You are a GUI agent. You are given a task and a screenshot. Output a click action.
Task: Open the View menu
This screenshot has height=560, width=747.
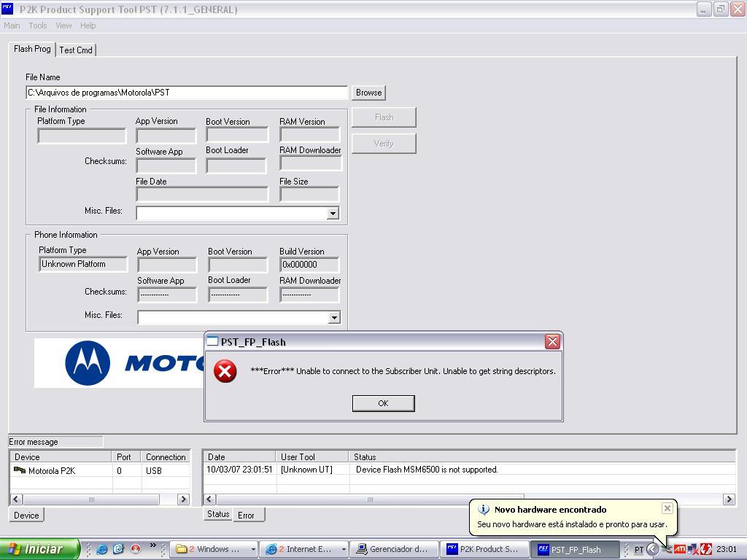63,26
